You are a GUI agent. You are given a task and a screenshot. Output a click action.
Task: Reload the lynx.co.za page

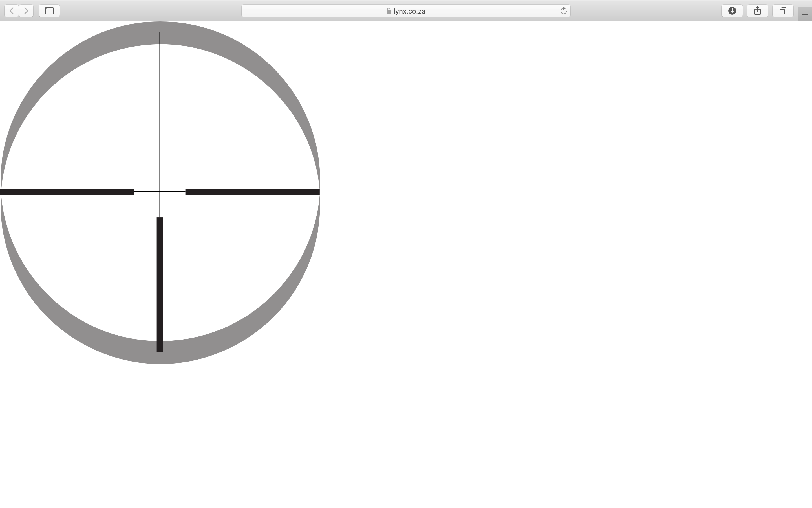[x=563, y=11]
